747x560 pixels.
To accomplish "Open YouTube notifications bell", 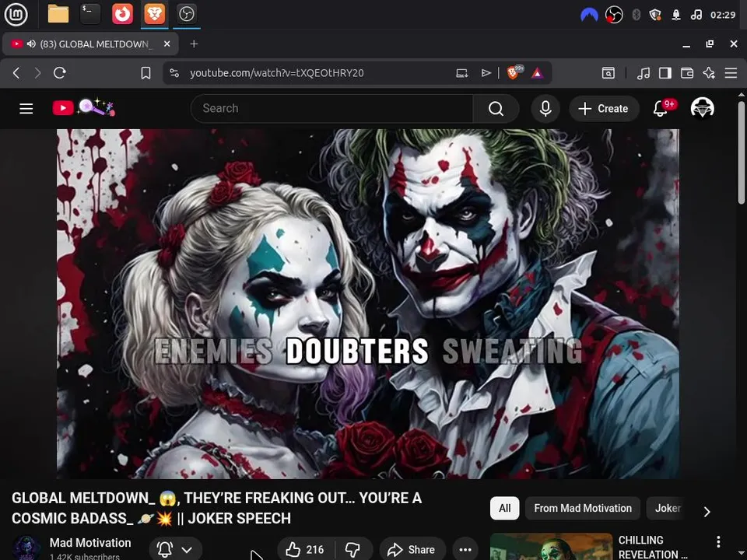I will pos(661,109).
